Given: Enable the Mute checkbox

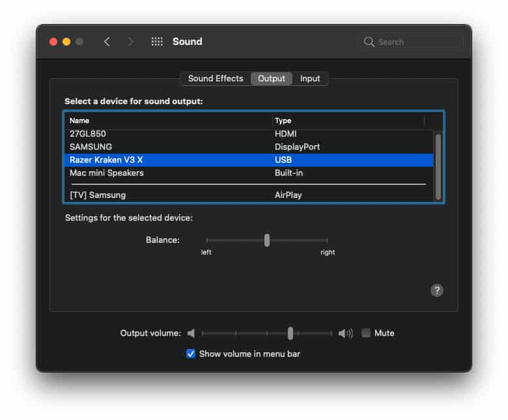Looking at the screenshot, I should coord(366,333).
